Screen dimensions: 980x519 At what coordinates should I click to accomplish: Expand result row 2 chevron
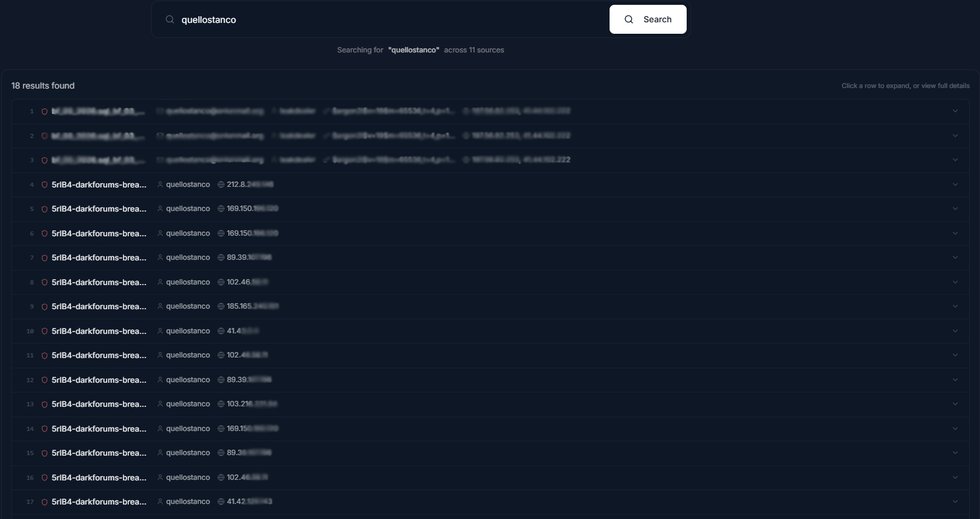point(955,136)
